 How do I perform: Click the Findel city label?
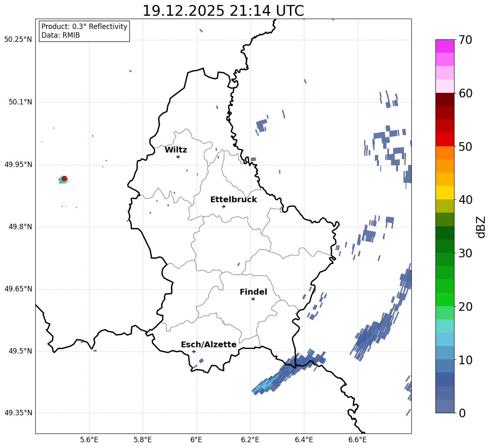point(253,292)
